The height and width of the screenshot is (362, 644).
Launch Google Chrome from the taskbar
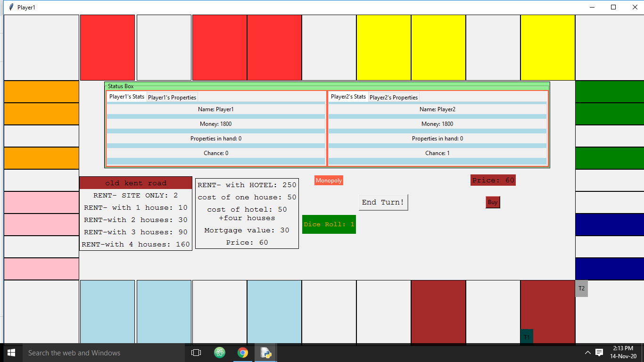point(242,353)
